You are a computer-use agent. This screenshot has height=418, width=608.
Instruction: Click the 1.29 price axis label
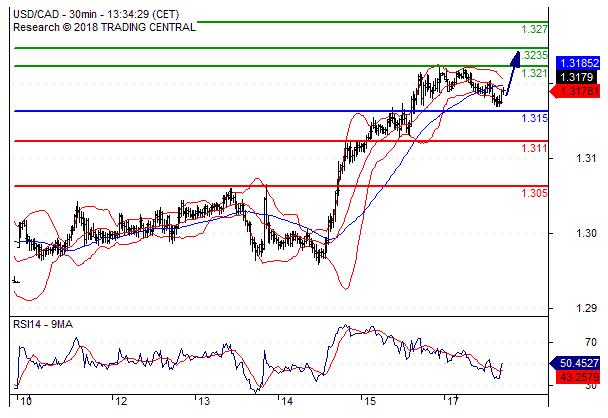[586, 309]
